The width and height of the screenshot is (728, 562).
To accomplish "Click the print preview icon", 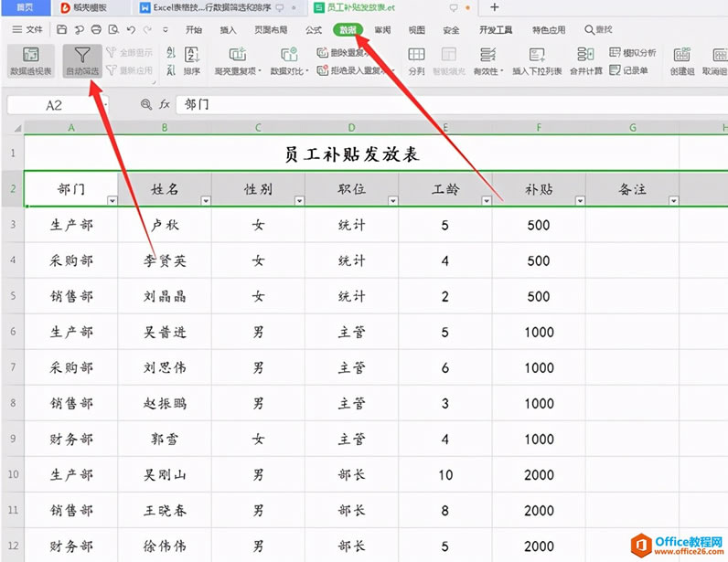I will pyautogui.click(x=113, y=30).
